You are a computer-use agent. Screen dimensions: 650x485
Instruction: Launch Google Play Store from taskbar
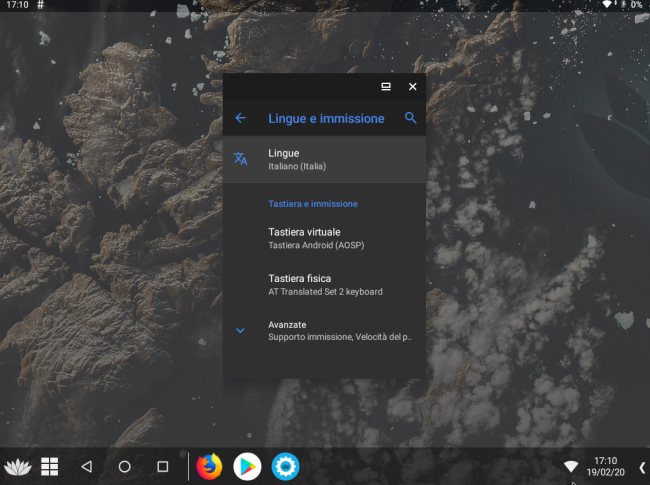click(247, 466)
